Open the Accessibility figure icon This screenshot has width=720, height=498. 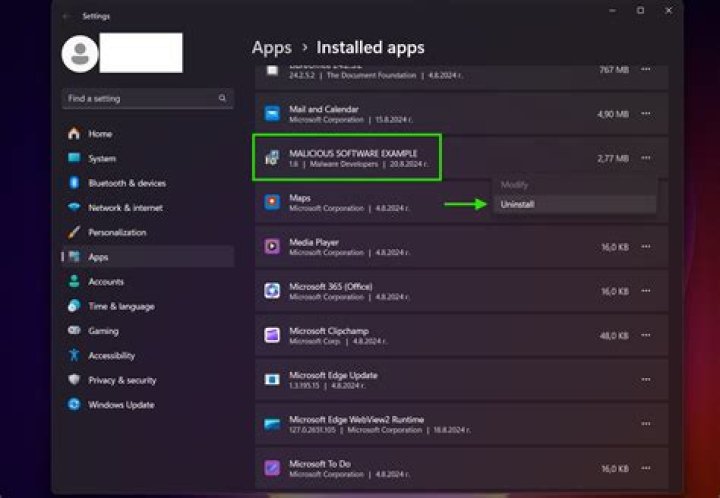(74, 355)
